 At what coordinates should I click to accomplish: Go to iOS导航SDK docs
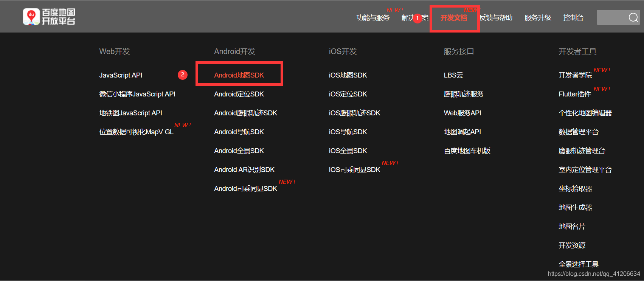pos(348,132)
